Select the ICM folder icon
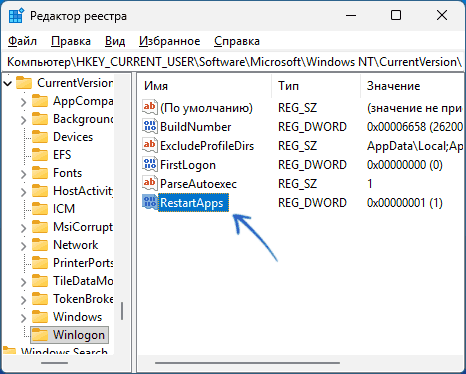466x374 pixels. [x=40, y=209]
